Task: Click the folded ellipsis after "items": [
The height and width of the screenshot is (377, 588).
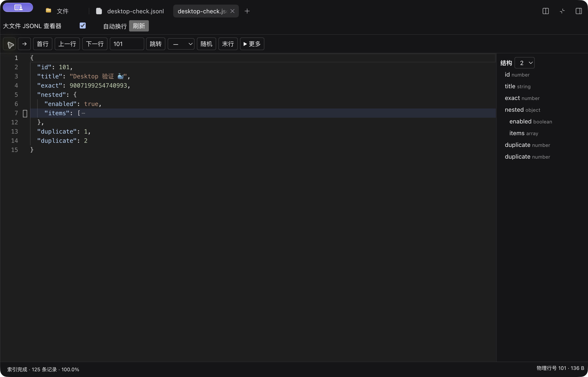Action: 83,113
